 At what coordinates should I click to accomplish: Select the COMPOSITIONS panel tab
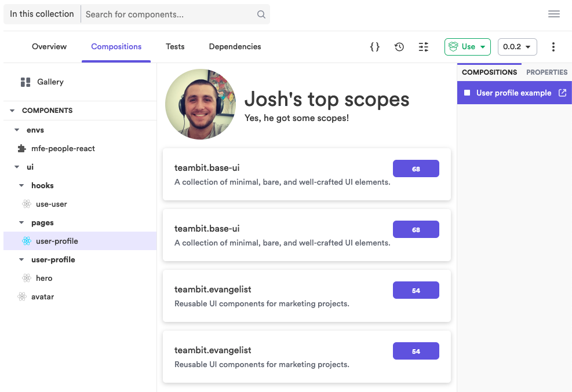489,72
